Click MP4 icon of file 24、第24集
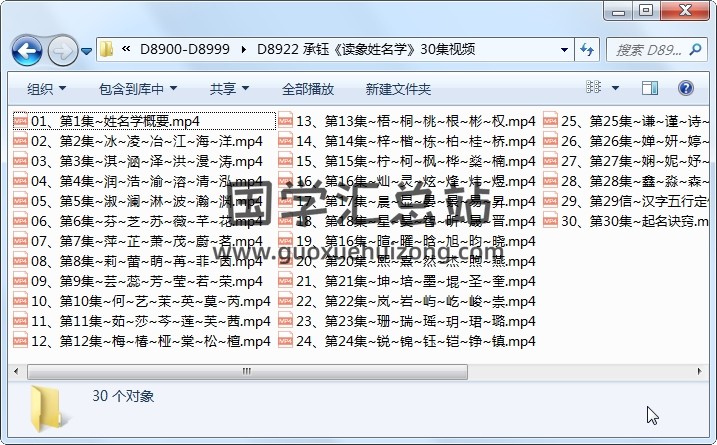This screenshot has height=445, width=717. tap(285, 341)
